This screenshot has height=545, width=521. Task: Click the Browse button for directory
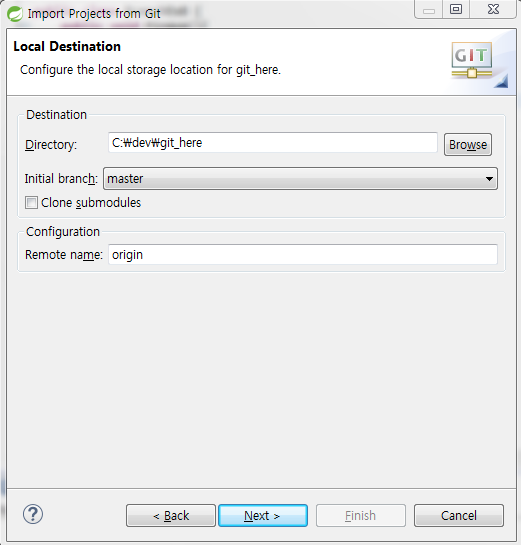(468, 144)
